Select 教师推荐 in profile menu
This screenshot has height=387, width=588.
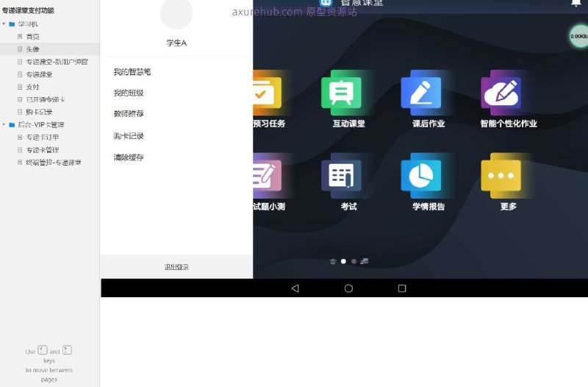pyautogui.click(x=129, y=113)
